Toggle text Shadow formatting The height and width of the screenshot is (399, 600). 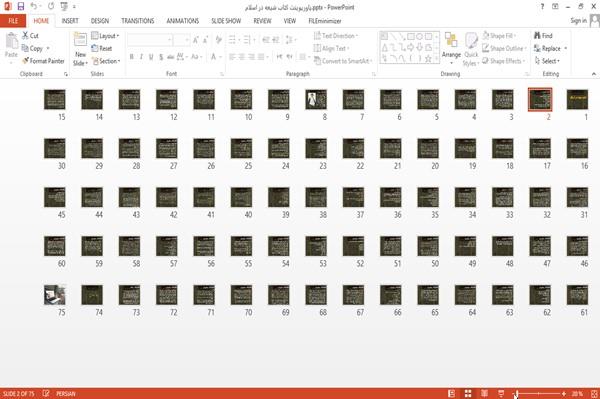[161, 57]
